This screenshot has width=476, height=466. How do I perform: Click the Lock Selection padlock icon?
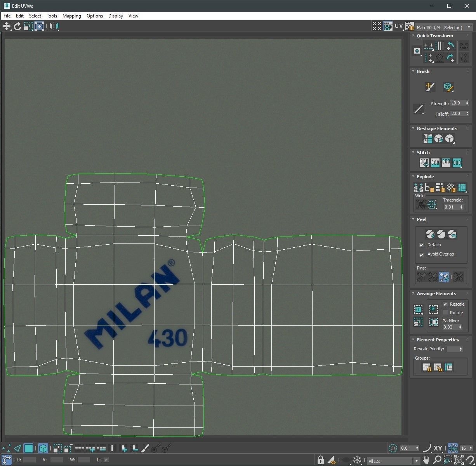click(321, 460)
